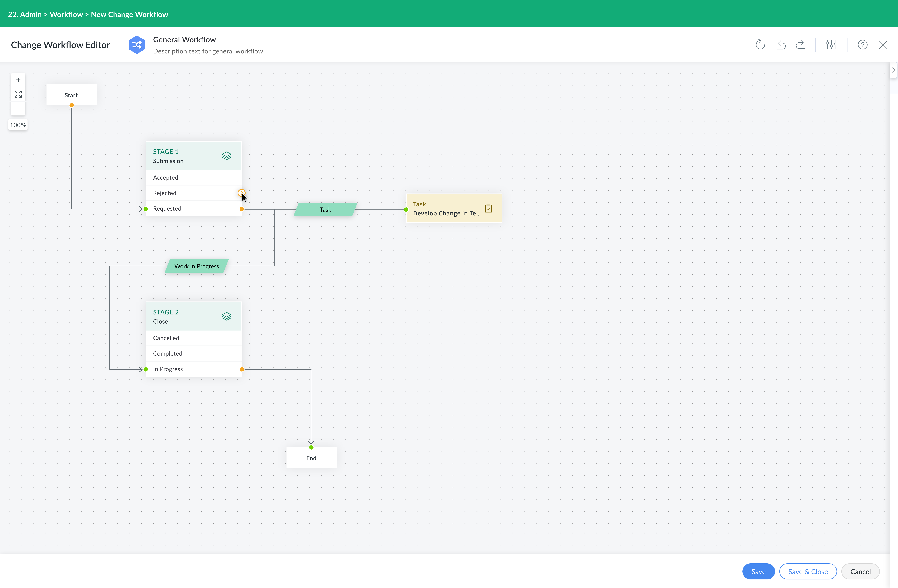Click the General Workflow title
This screenshot has height=588, width=898.
point(185,40)
